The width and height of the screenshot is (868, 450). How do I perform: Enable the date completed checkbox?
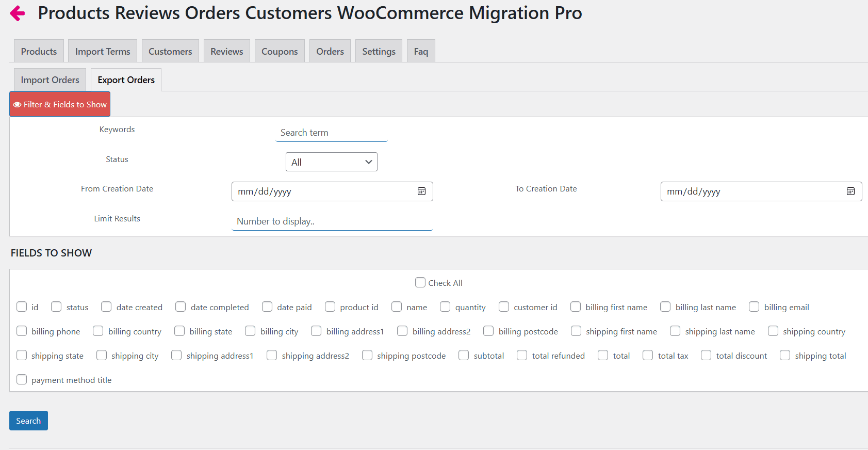pos(181,307)
